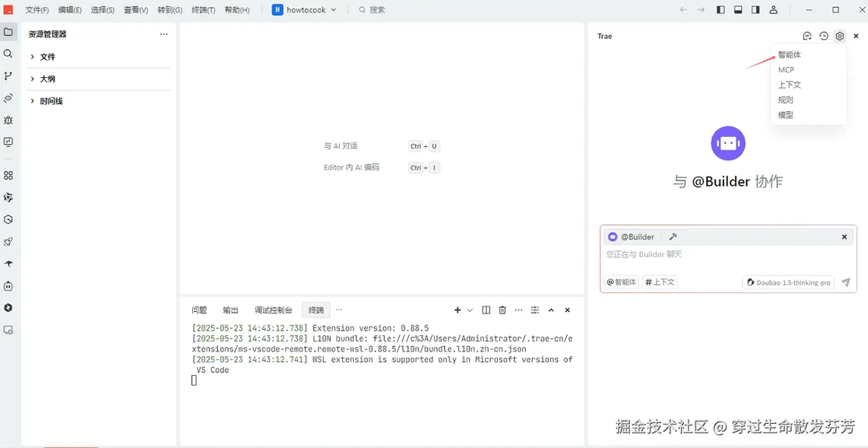Open Run and Debug bug icon
The width and height of the screenshot is (868, 448).
[9, 121]
